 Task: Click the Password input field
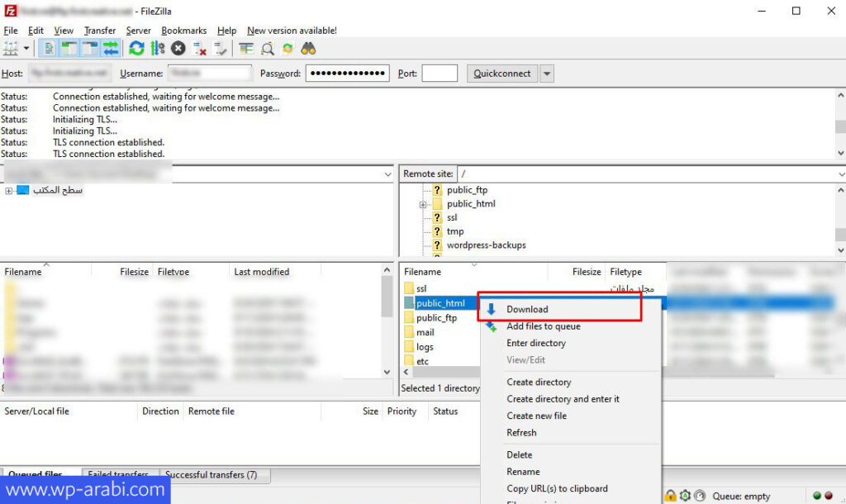348,73
